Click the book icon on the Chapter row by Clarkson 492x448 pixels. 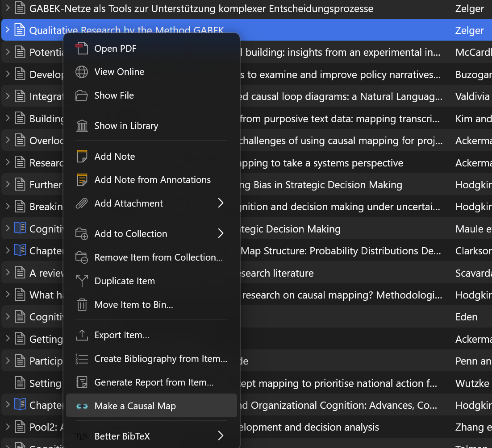click(20, 250)
